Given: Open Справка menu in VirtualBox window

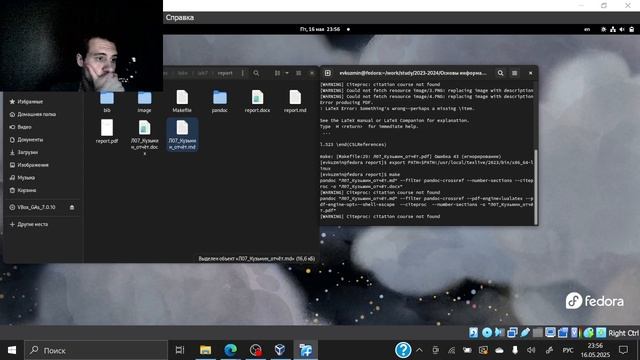Looking at the screenshot, I should (180, 18).
